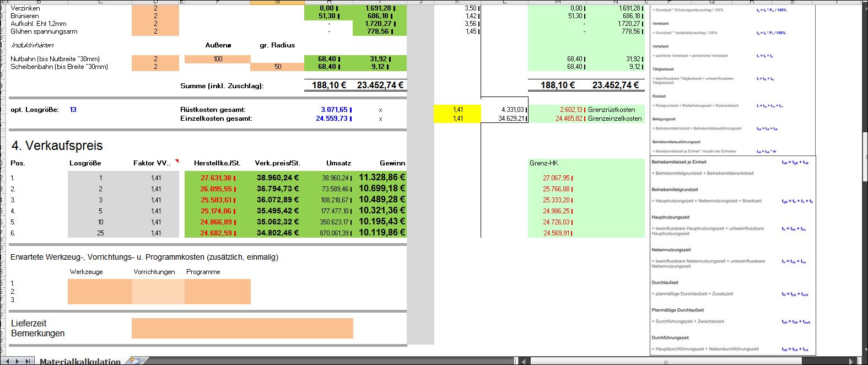Open the Materialkalkulation sheet tab
Viewport: 868px width, 365px height.
tap(80, 361)
